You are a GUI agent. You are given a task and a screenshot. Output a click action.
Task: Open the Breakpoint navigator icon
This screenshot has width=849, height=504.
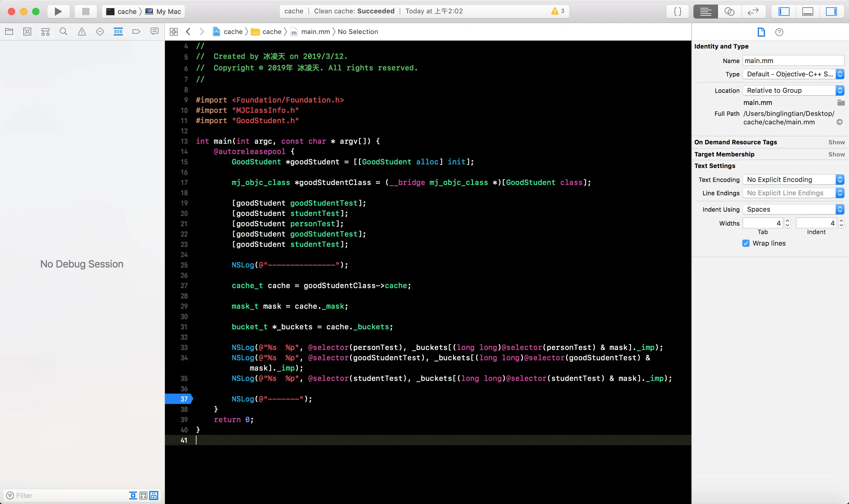click(x=136, y=32)
